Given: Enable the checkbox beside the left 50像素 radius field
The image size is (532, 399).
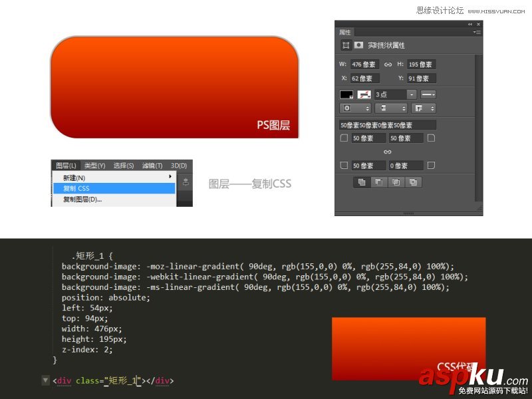Looking at the screenshot, I should click(344, 137).
